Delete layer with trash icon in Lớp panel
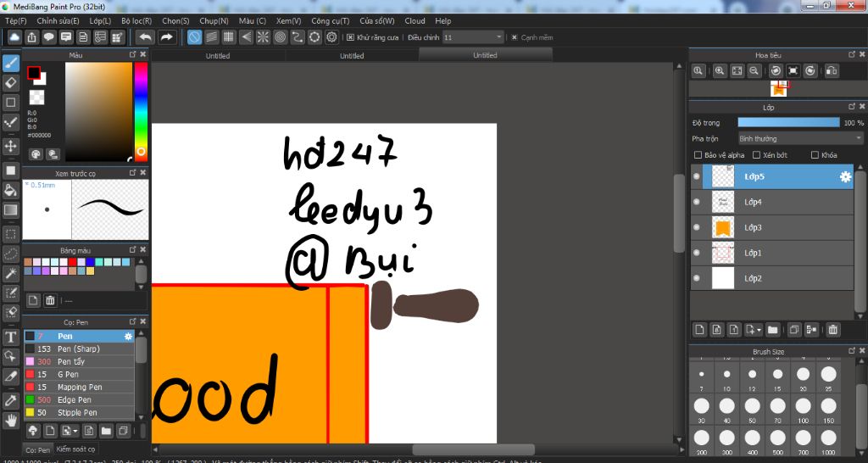 [x=832, y=330]
